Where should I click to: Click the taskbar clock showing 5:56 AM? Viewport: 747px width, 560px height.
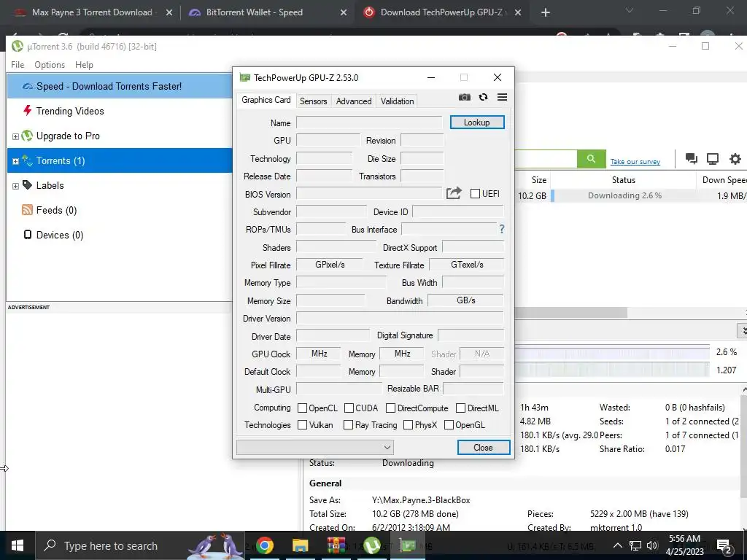pyautogui.click(x=684, y=545)
